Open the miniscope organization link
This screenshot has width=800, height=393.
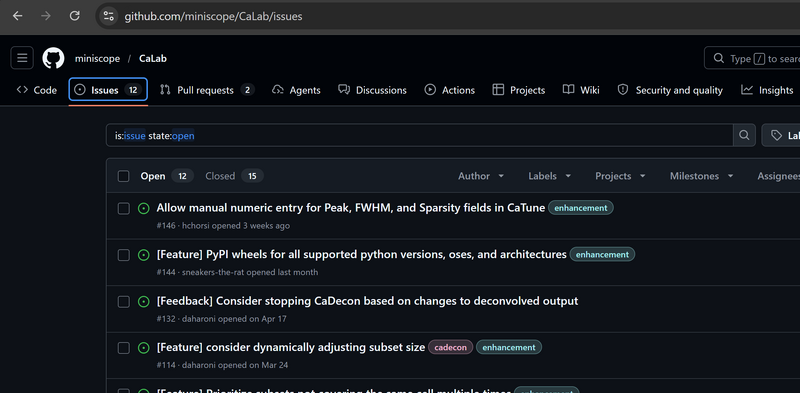point(97,59)
